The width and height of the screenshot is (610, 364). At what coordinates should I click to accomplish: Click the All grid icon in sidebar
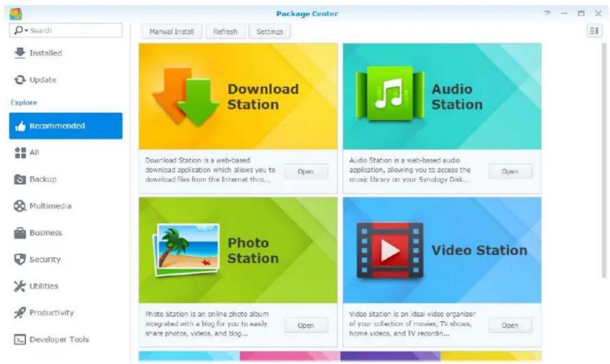pyautogui.click(x=20, y=152)
